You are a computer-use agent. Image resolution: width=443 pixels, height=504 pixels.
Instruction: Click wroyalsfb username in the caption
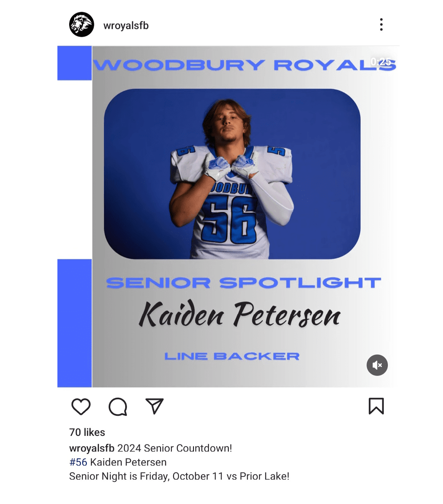click(x=92, y=448)
